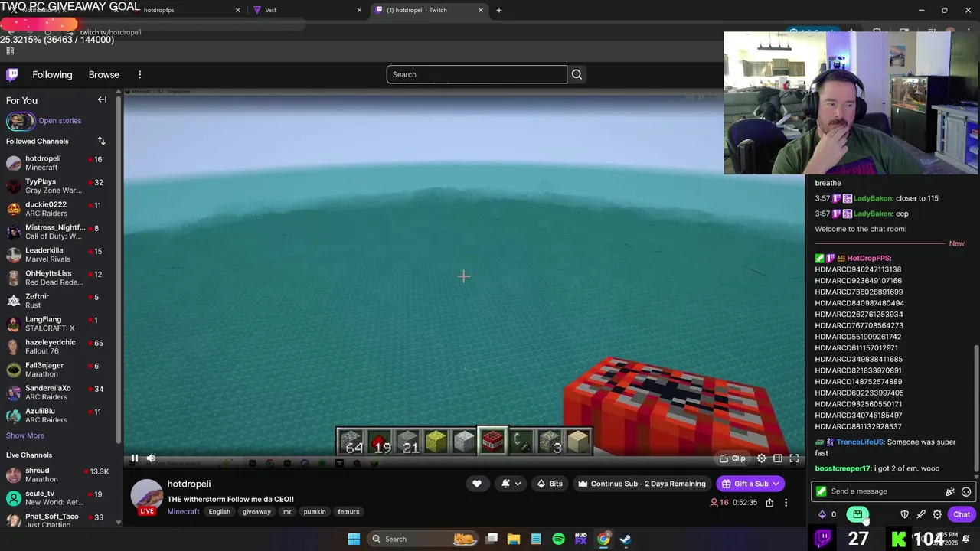Select the pumkin tag

(315, 511)
